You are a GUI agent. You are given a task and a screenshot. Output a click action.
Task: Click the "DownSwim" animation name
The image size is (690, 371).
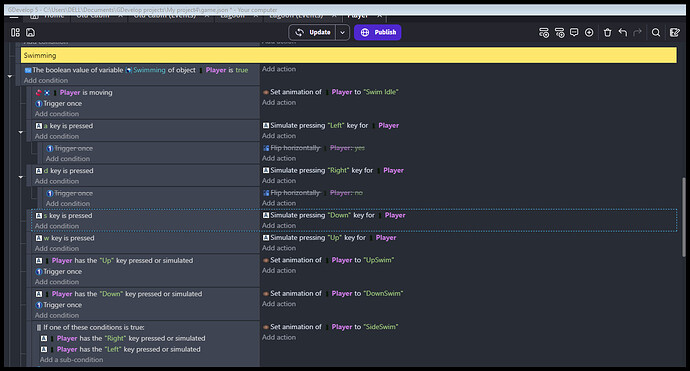pos(383,294)
